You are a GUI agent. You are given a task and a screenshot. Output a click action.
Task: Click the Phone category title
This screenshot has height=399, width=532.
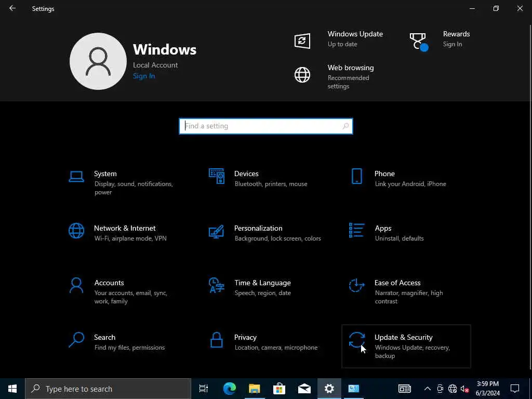pyautogui.click(x=384, y=174)
